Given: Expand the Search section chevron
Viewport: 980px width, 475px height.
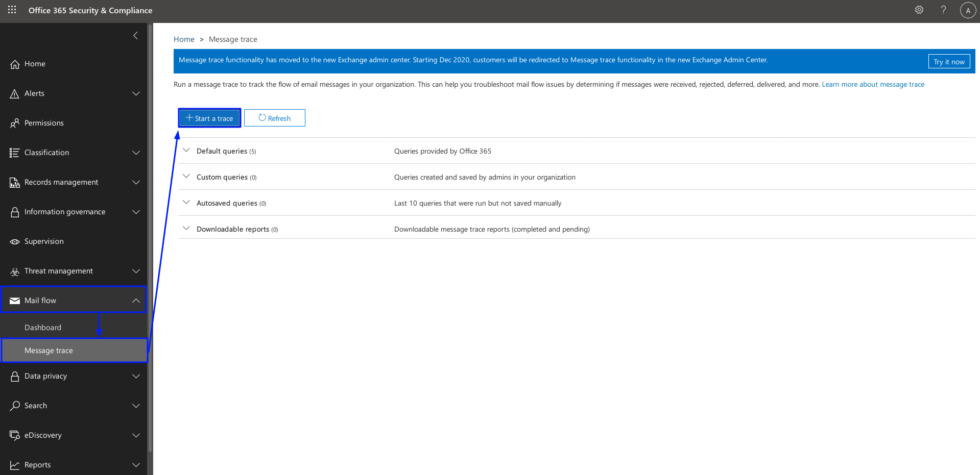Looking at the screenshot, I should (136, 406).
